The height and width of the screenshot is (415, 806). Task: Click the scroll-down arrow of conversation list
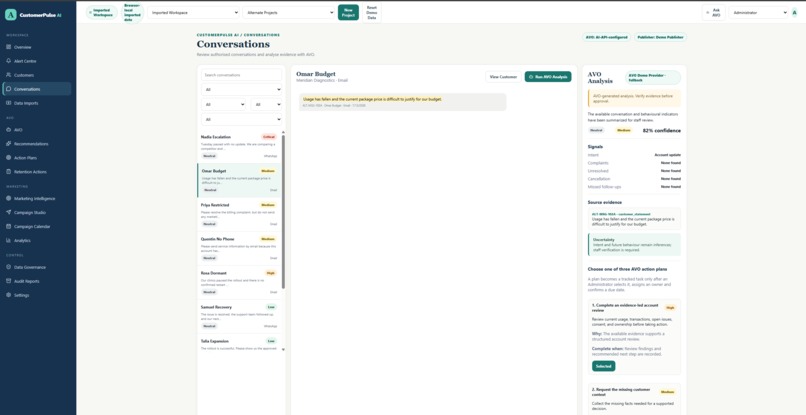point(283,349)
